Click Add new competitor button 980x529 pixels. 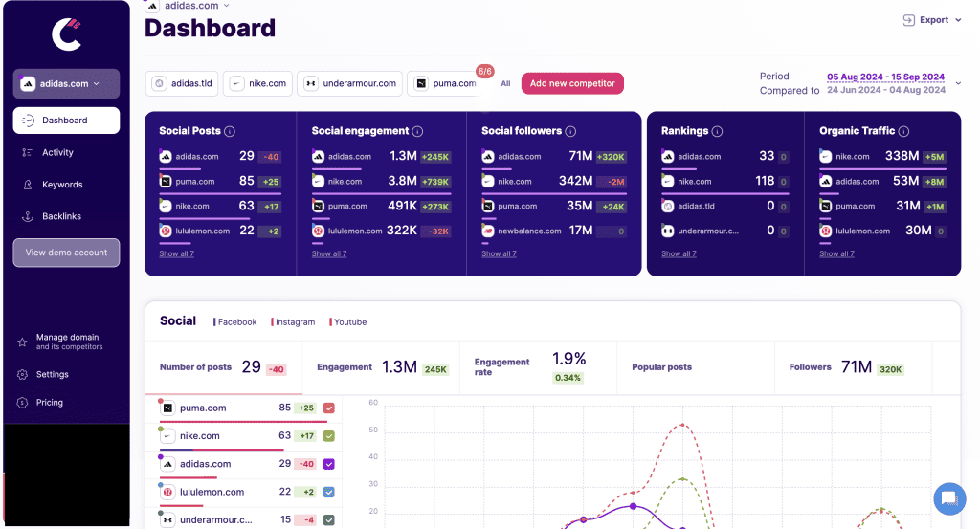coord(572,83)
